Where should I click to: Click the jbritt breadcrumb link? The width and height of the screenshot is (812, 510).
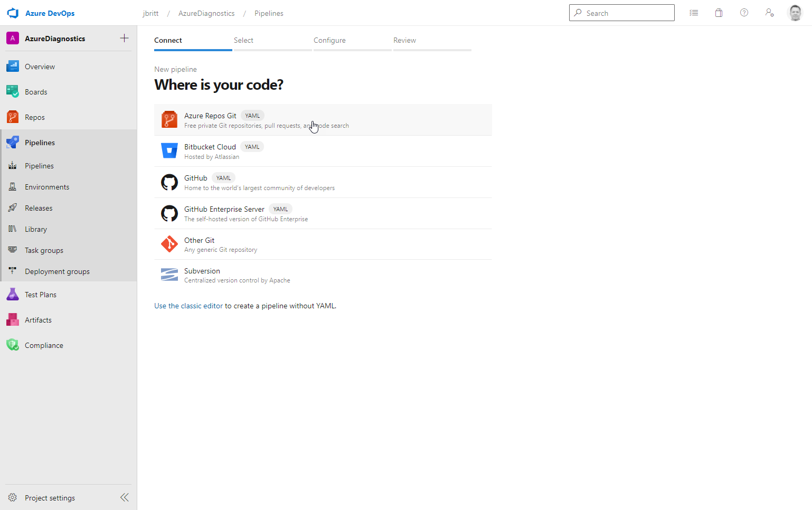150,13
